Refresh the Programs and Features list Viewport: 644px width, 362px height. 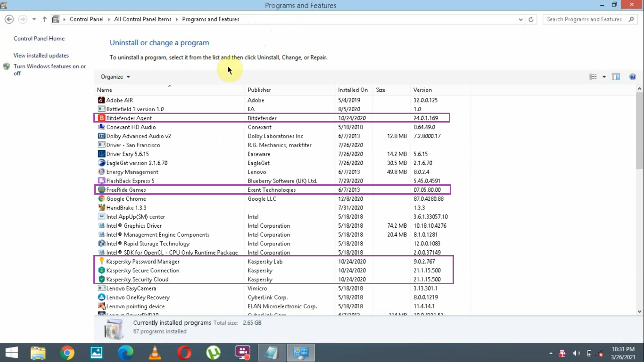click(531, 19)
